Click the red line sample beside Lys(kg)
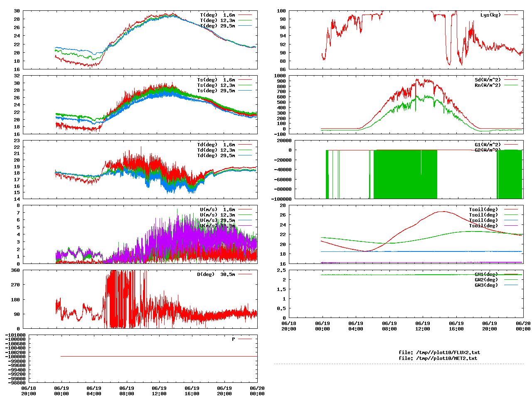532x399 pixels. coord(511,15)
